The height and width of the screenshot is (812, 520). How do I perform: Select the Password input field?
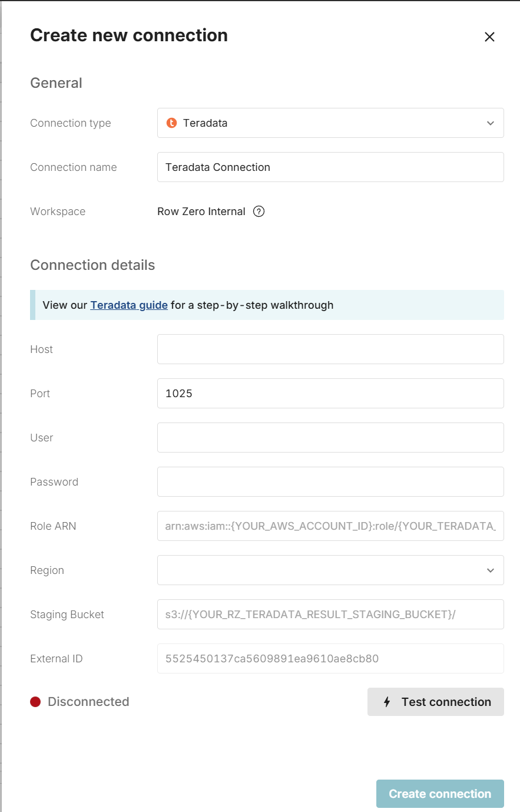pyautogui.click(x=330, y=482)
